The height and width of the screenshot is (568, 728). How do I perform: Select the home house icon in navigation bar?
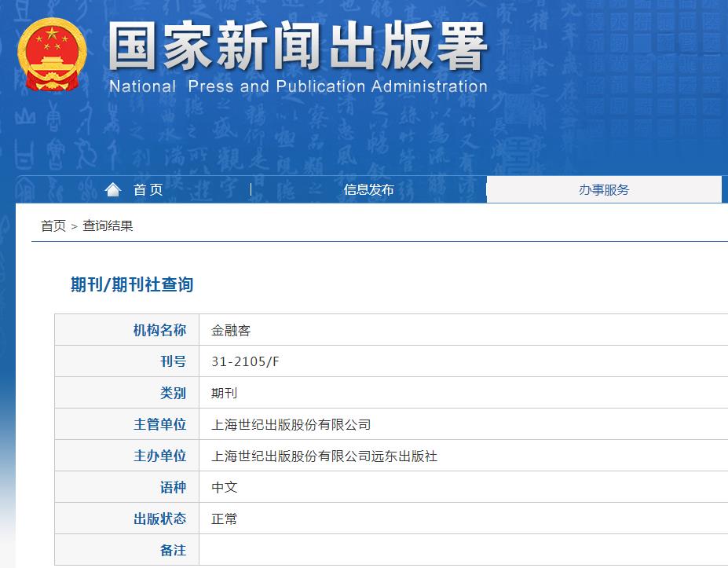113,189
